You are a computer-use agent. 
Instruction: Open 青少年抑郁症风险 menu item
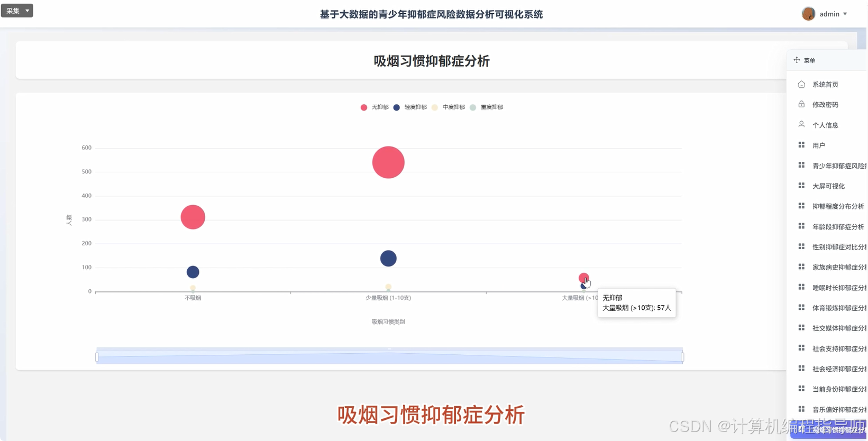(x=839, y=166)
